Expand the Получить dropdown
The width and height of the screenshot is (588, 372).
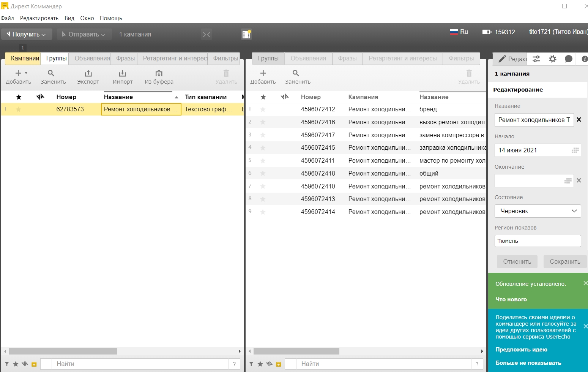(x=26, y=34)
